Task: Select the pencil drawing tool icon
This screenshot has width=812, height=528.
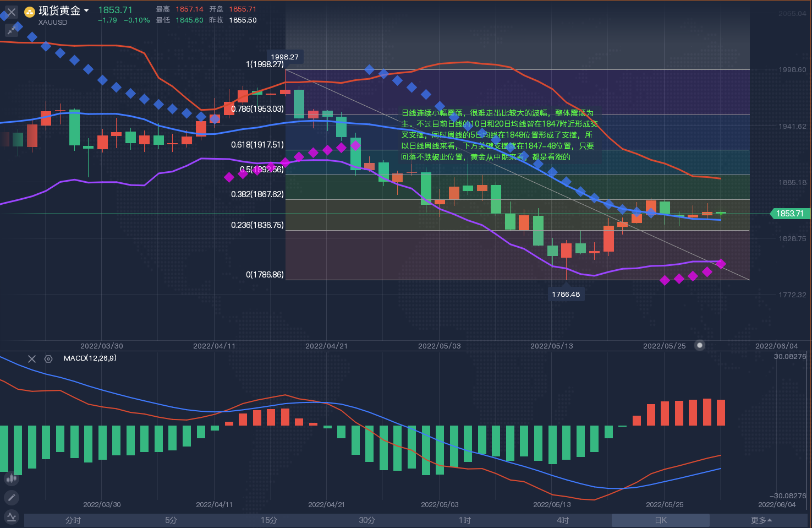Action: 11,498
